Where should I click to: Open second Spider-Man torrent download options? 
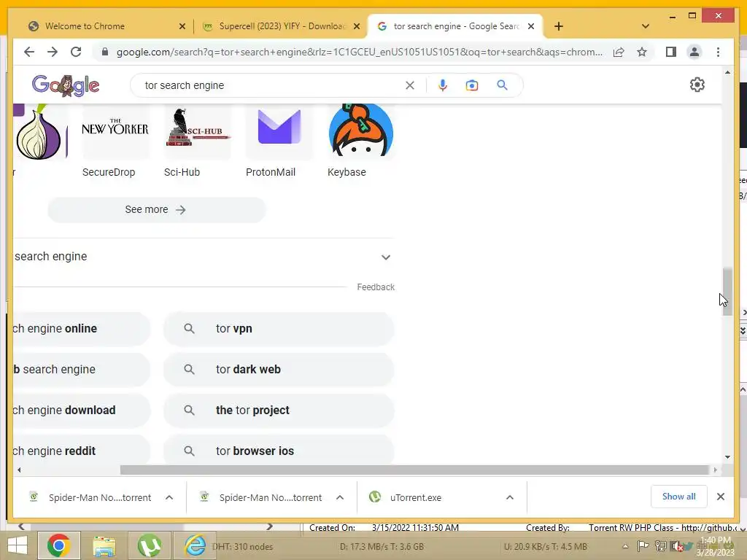click(x=340, y=497)
